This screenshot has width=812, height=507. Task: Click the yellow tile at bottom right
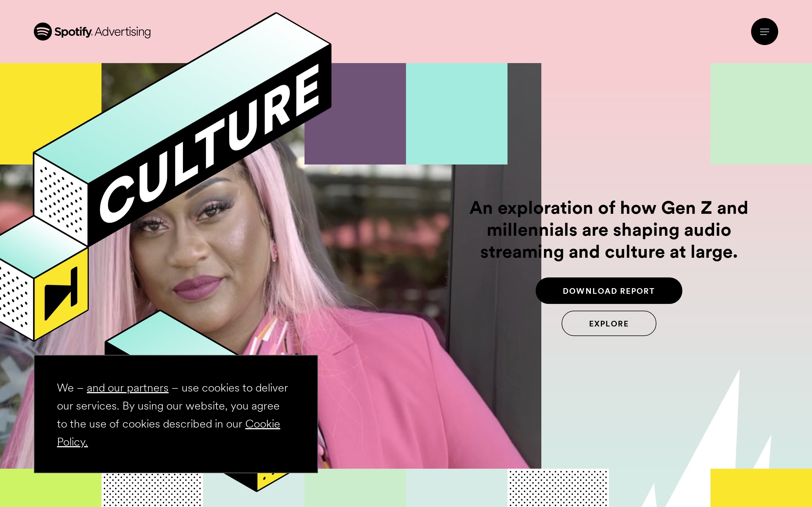pos(761,488)
